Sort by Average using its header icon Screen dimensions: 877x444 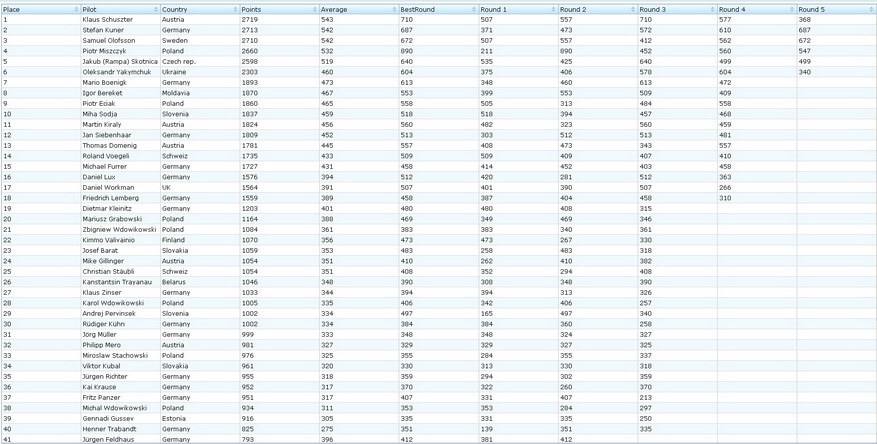pos(394,9)
